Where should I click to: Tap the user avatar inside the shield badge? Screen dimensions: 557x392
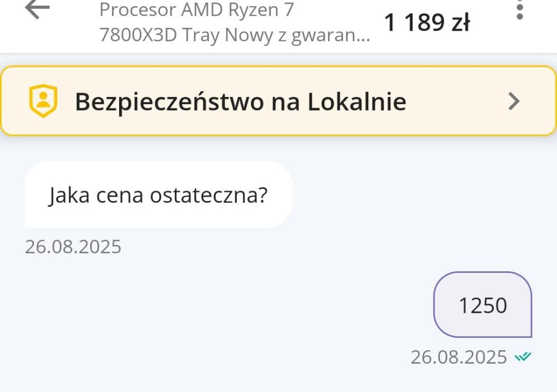click(42, 99)
